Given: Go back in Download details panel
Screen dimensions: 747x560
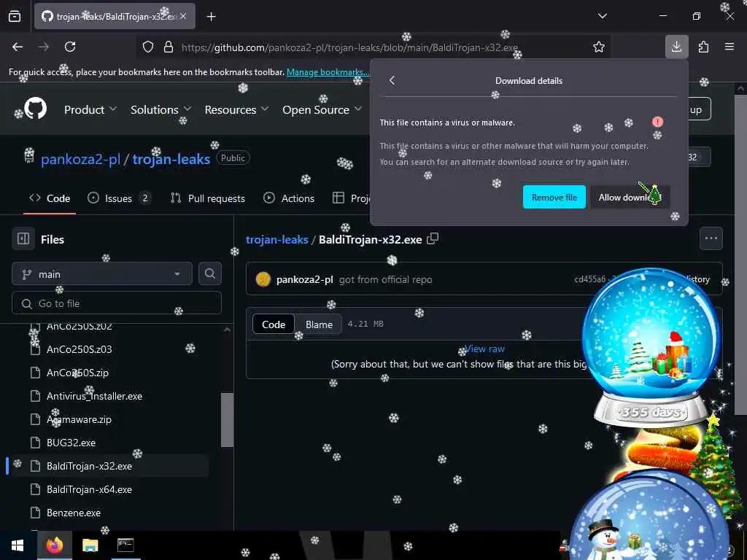Looking at the screenshot, I should coord(392,80).
